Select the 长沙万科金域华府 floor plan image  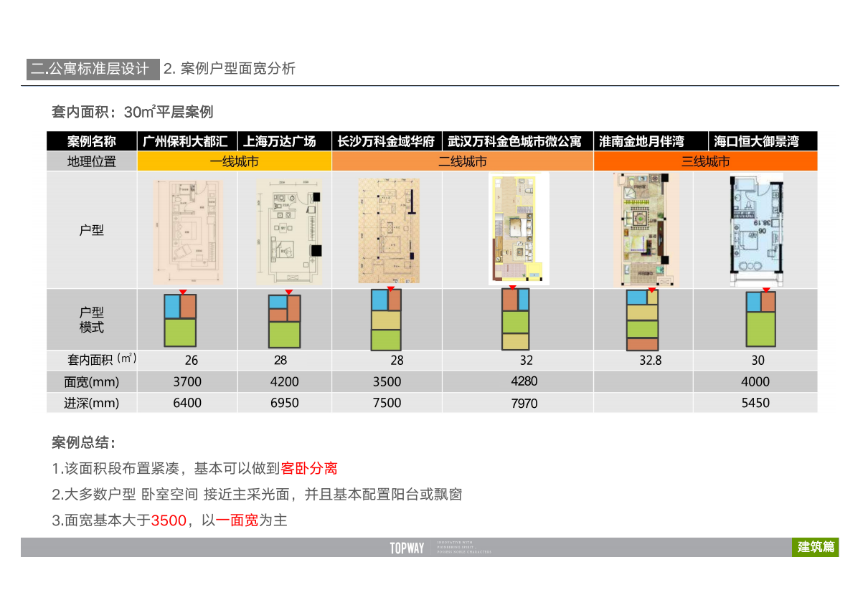pos(389,231)
